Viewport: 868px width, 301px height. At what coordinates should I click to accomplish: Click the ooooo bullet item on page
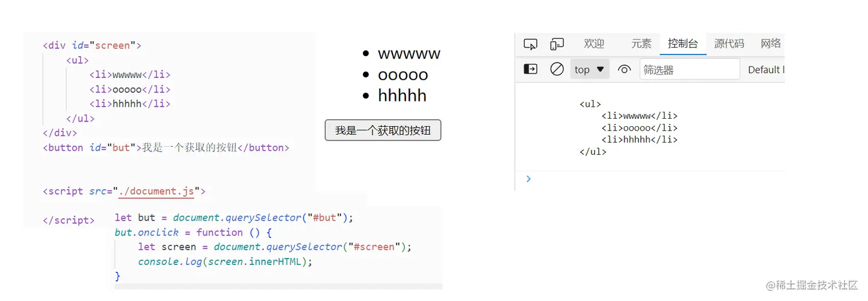coord(403,75)
